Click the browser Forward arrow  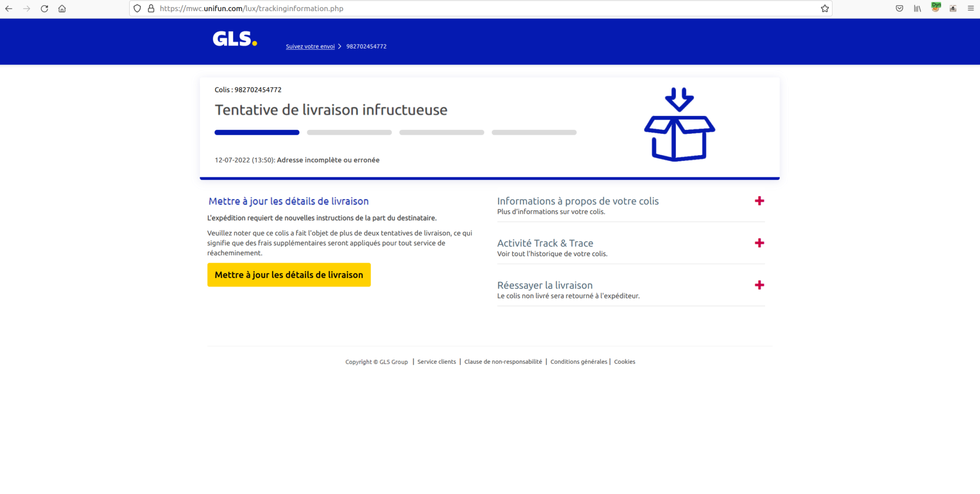coord(27,9)
